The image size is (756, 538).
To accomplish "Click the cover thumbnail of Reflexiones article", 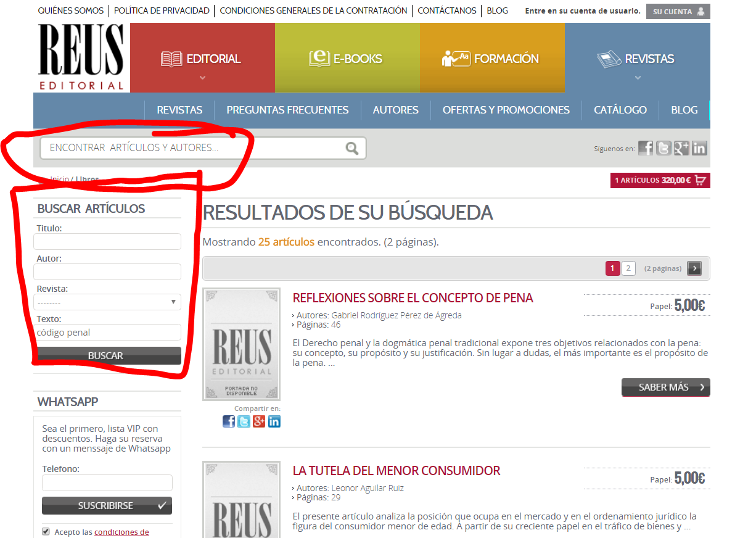I will 242,344.
